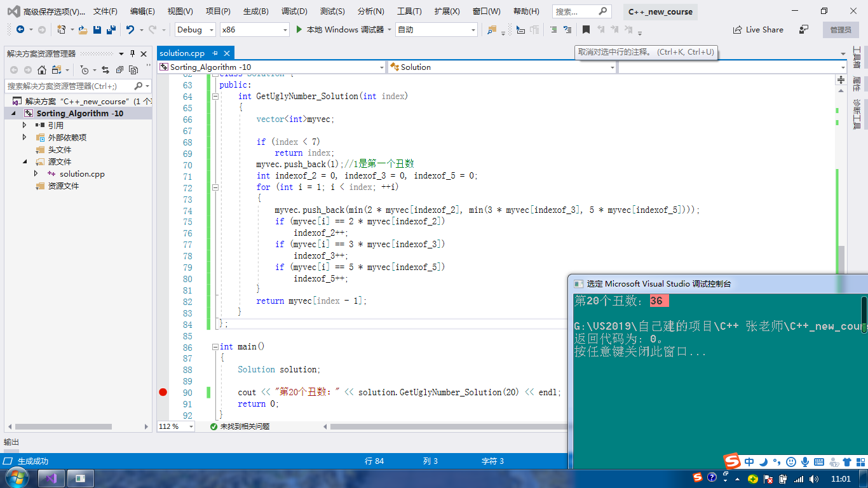
Task: Click the pending changes filter clock icon
Action: click(85, 70)
